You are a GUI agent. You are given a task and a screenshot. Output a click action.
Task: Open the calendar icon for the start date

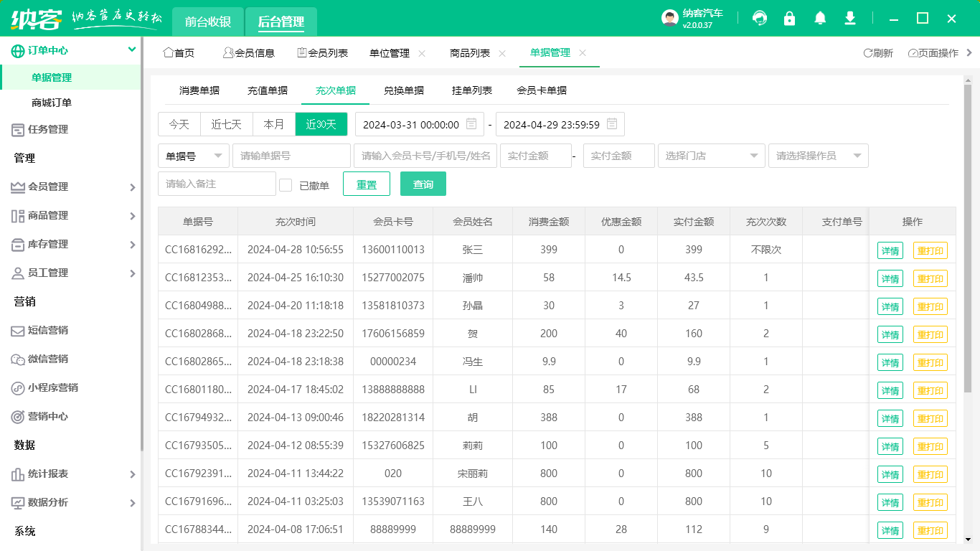coord(470,123)
